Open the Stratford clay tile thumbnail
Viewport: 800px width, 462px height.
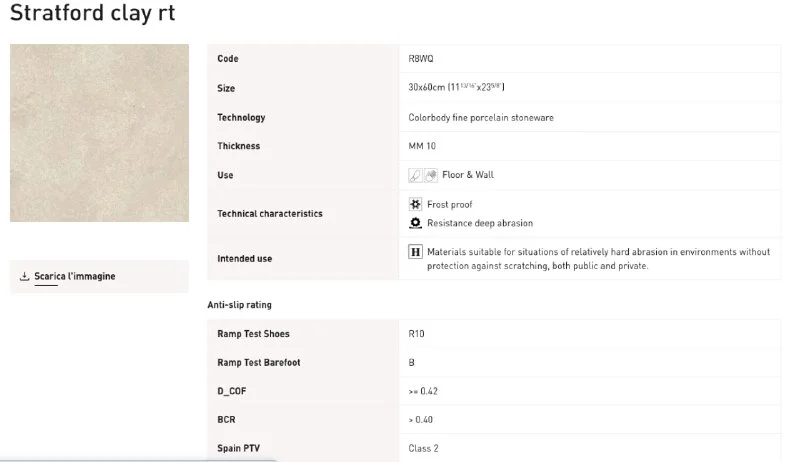pos(99,133)
